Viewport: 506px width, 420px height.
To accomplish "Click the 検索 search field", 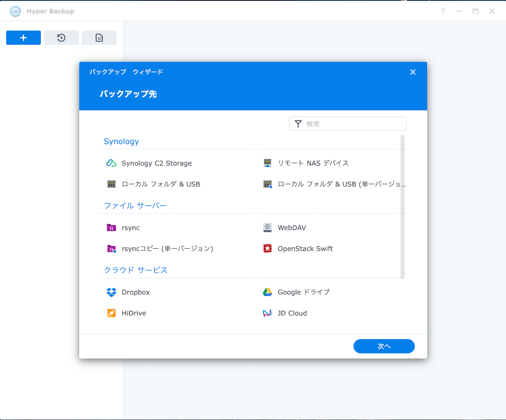I will click(x=348, y=124).
